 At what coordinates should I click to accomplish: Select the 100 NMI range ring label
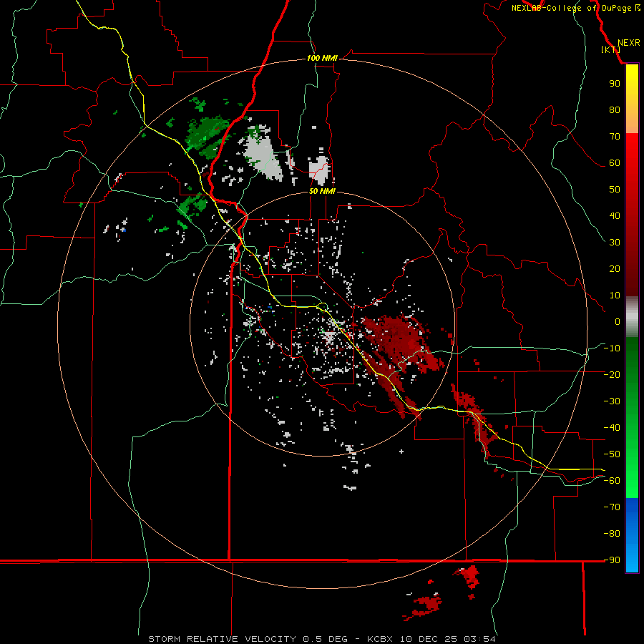[322, 58]
